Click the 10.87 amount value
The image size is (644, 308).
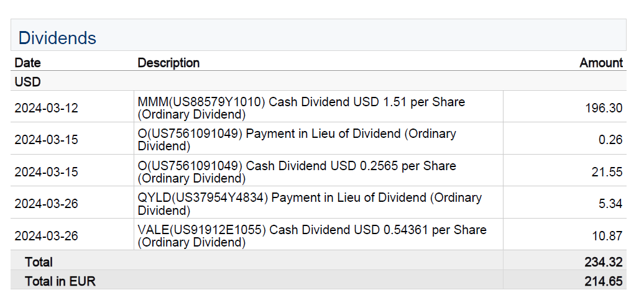point(606,236)
